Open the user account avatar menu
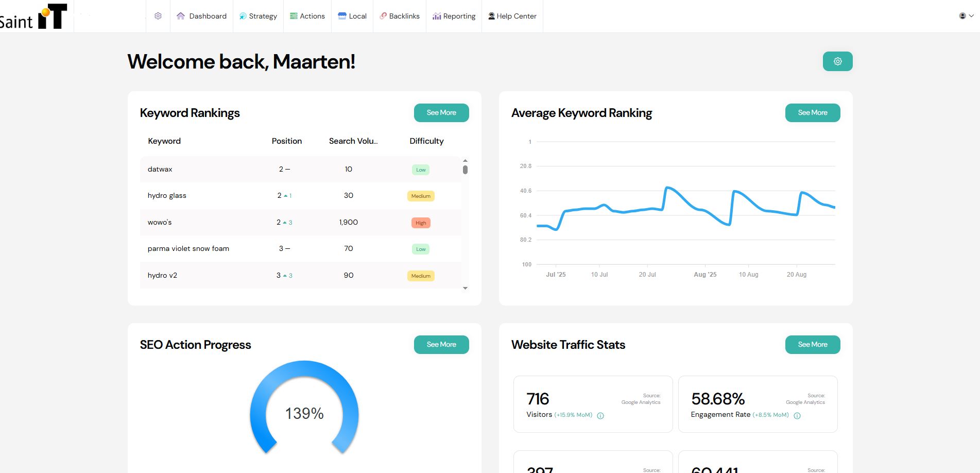The height and width of the screenshot is (473, 980). 966,16
